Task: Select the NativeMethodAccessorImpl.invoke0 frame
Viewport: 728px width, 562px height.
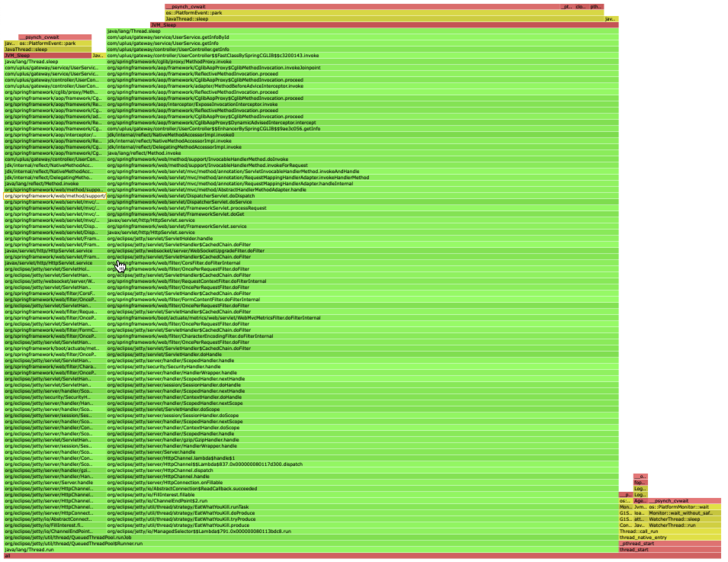Action: coord(362,135)
